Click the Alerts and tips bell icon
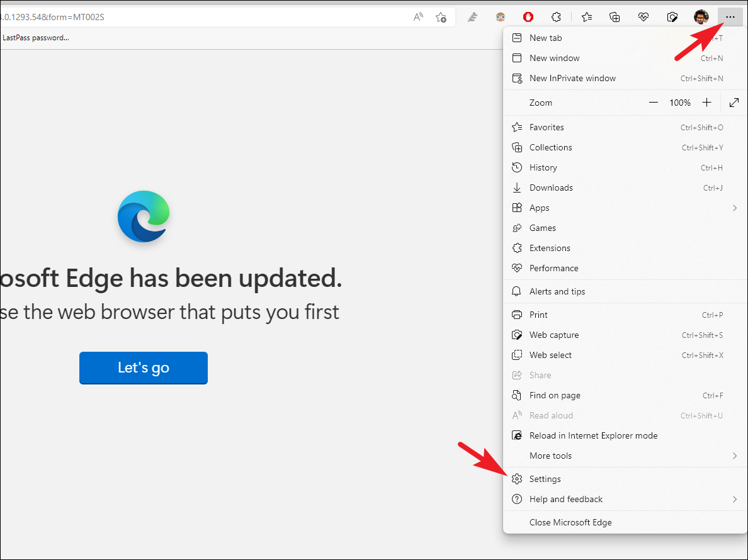The image size is (748, 560). (517, 291)
